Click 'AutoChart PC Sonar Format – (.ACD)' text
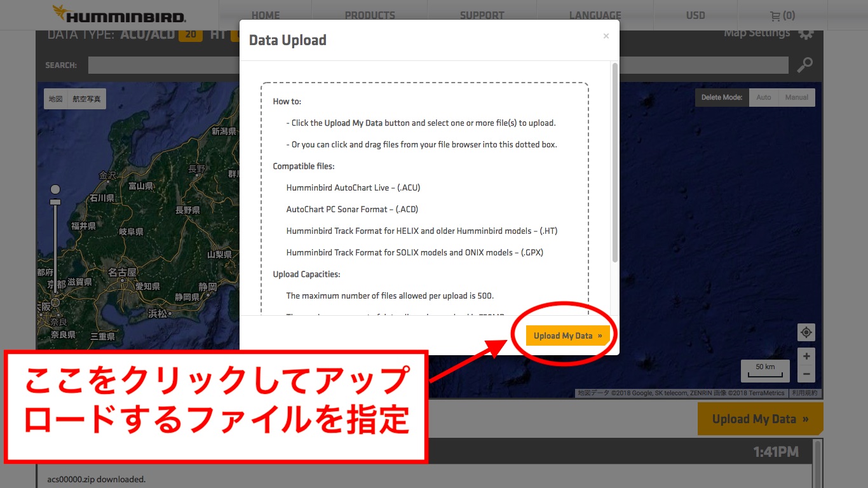 352,209
